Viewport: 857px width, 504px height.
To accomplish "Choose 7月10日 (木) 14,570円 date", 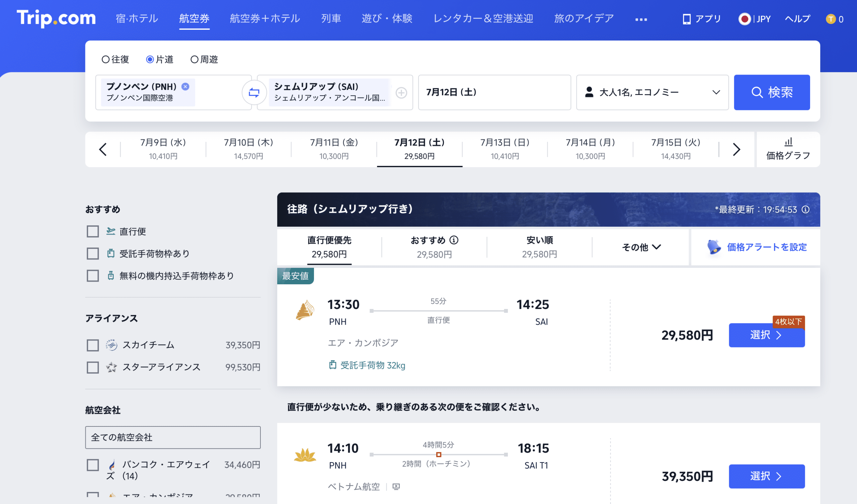I will click(248, 149).
